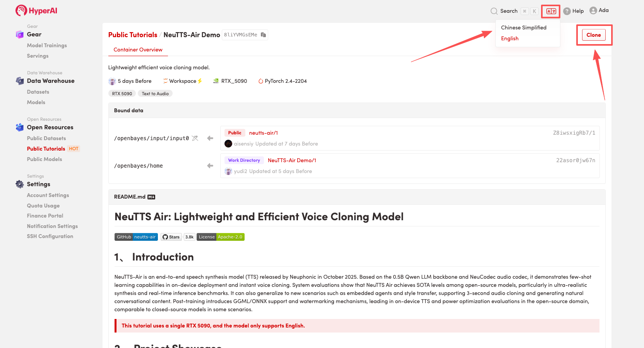Click the Workspace icon

pyautogui.click(x=165, y=81)
